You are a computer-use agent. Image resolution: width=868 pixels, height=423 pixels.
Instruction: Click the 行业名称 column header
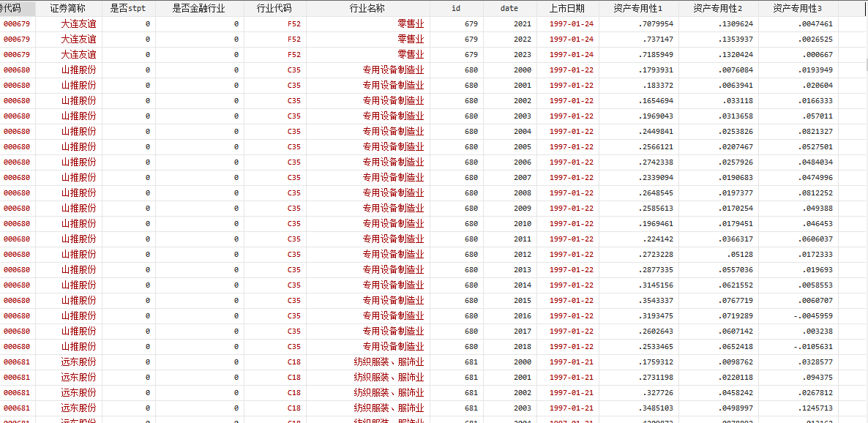pyautogui.click(x=367, y=8)
